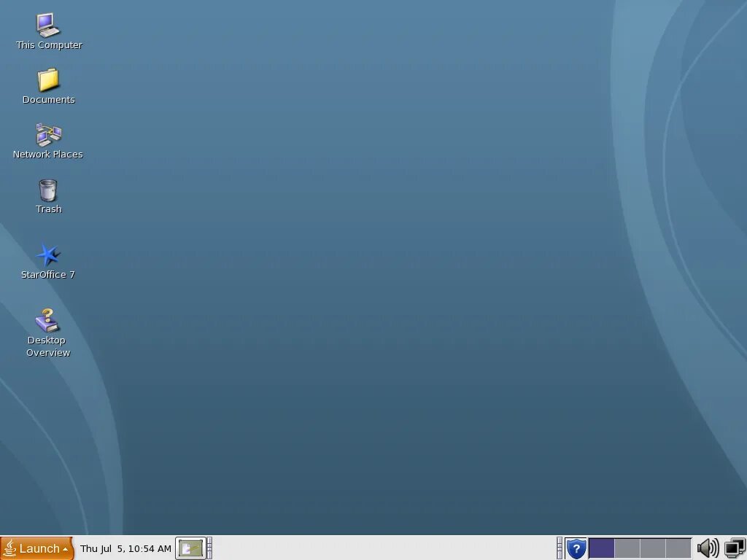Select the Trash icon on desktop

click(47, 190)
